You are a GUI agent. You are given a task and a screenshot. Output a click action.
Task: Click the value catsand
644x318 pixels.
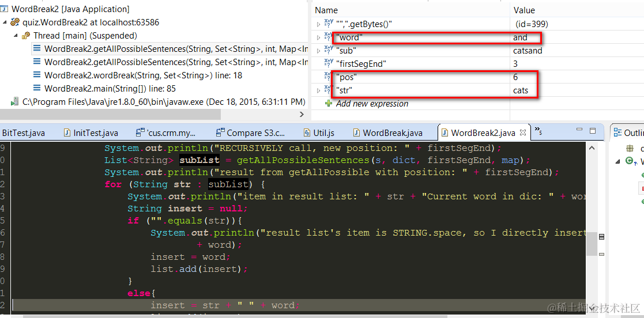(528, 51)
